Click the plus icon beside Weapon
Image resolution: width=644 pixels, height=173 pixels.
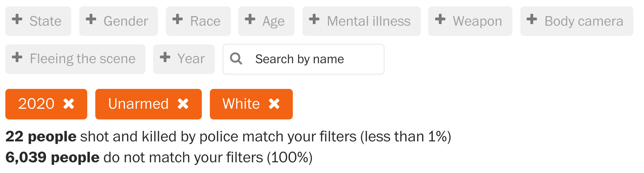440,19
